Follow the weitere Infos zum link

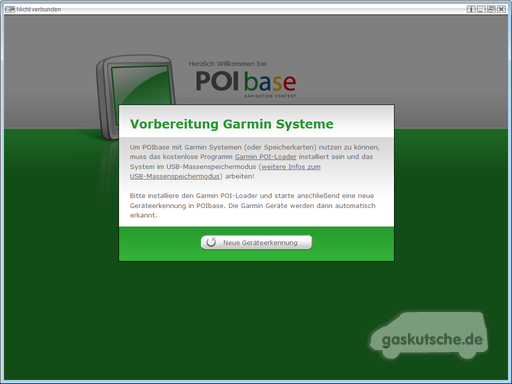pos(291,167)
